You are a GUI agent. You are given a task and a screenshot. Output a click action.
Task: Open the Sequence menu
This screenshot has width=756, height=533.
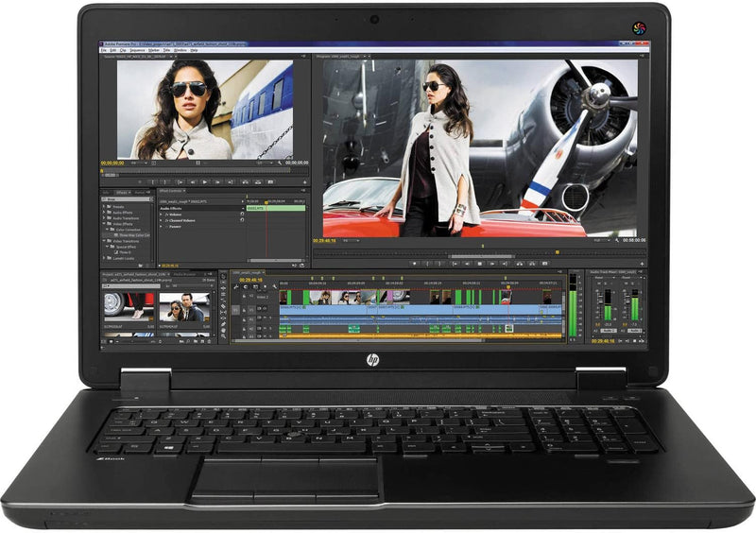click(x=137, y=51)
